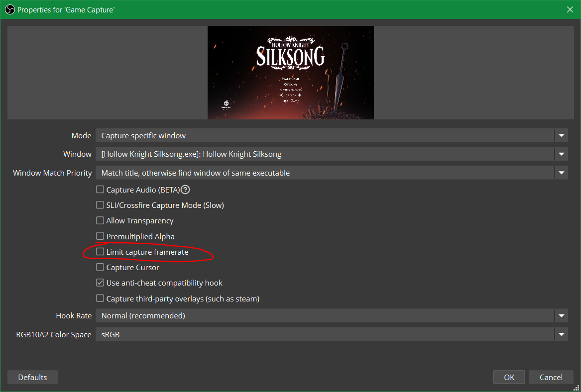Confirm settings with the OK button

509,377
